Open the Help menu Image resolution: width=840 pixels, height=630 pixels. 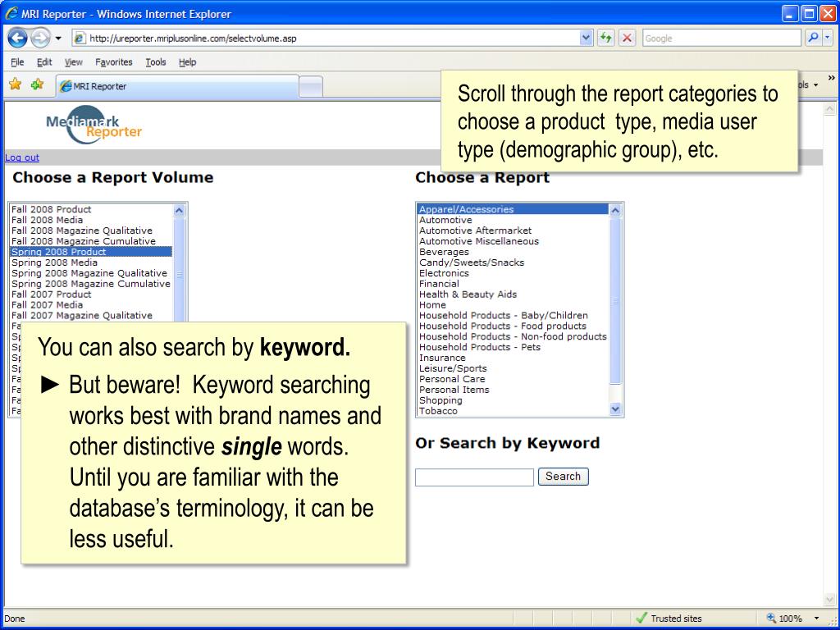(x=187, y=62)
